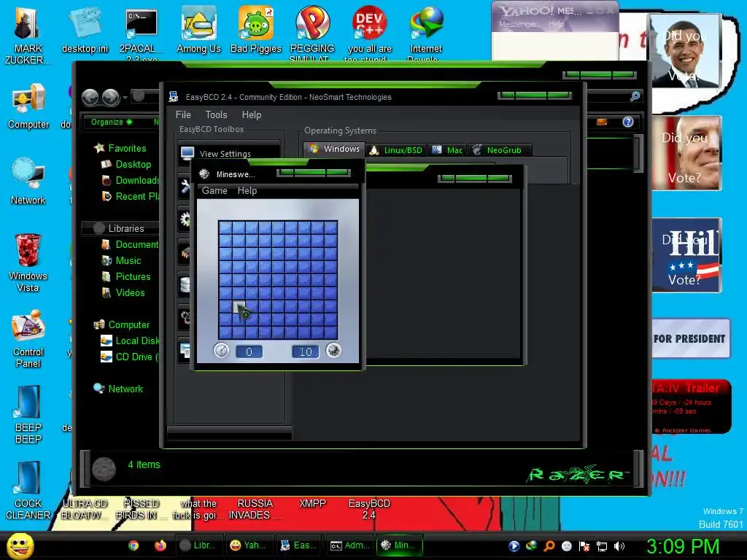Select the gear Add New Entry icon
The image size is (747, 560).
(185, 219)
